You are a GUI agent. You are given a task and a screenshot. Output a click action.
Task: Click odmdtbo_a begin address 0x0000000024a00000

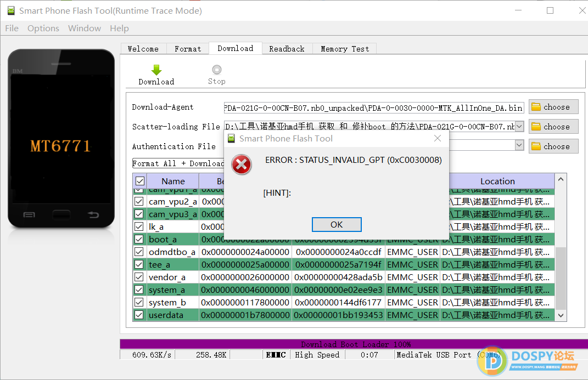[x=245, y=252]
